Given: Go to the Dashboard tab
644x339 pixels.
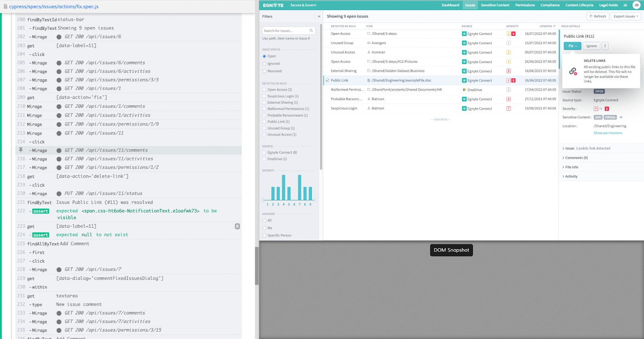Looking at the screenshot, I should [450, 5].
